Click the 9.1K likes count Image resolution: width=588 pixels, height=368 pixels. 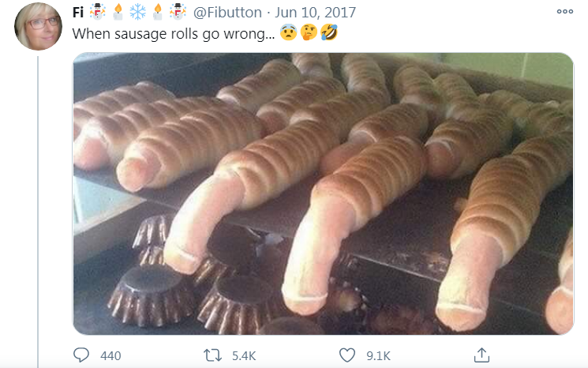378,355
